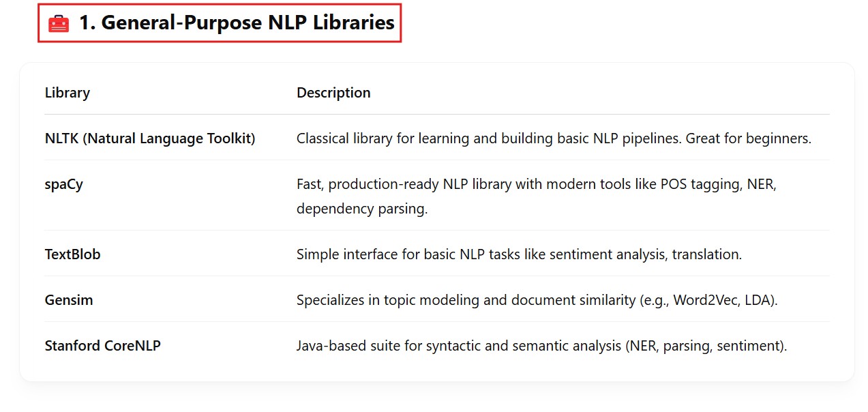Click the TextBlob description about simple interface
The height and width of the screenshot is (412, 868).
click(x=519, y=254)
